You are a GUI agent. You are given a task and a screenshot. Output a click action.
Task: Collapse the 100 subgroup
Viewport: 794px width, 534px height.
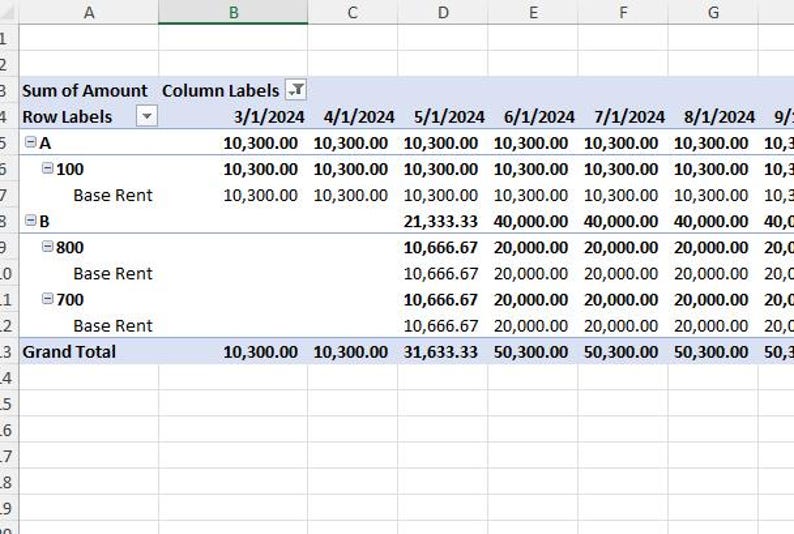tap(48, 168)
